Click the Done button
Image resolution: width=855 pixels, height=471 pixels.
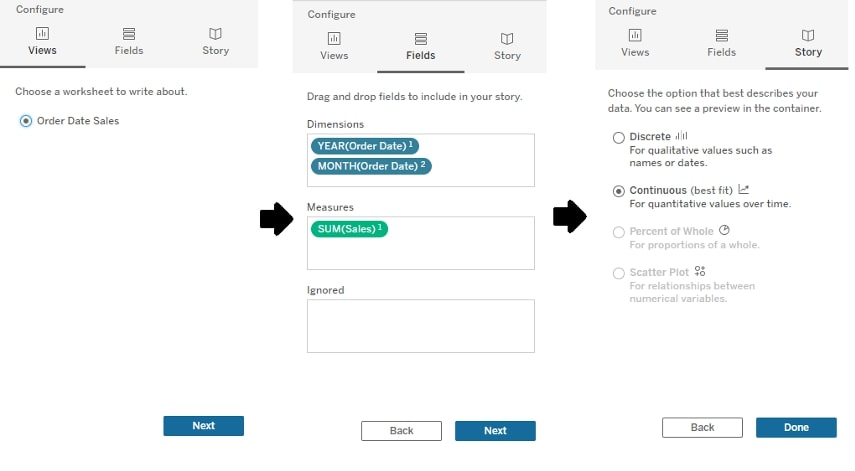(796, 427)
